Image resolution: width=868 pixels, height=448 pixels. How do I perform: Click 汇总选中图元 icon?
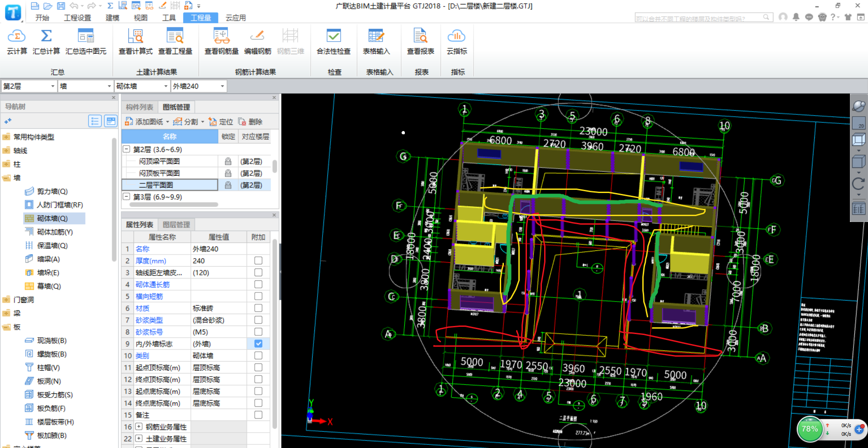click(86, 36)
